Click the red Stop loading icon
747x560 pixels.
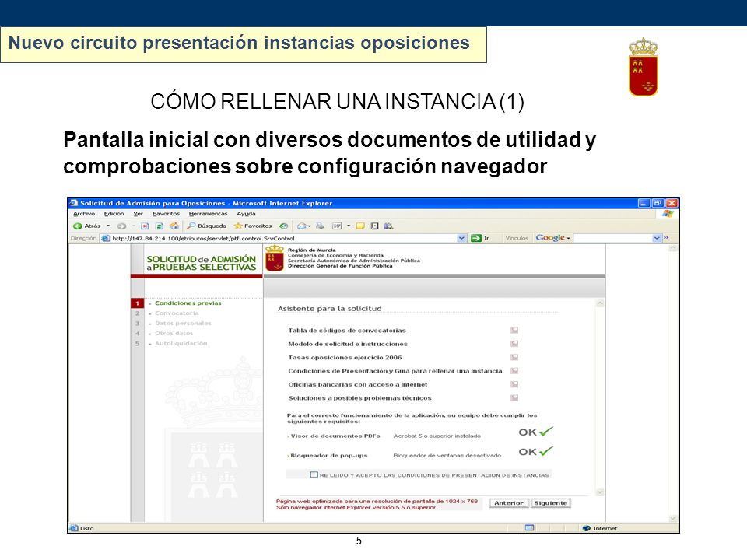(146, 226)
